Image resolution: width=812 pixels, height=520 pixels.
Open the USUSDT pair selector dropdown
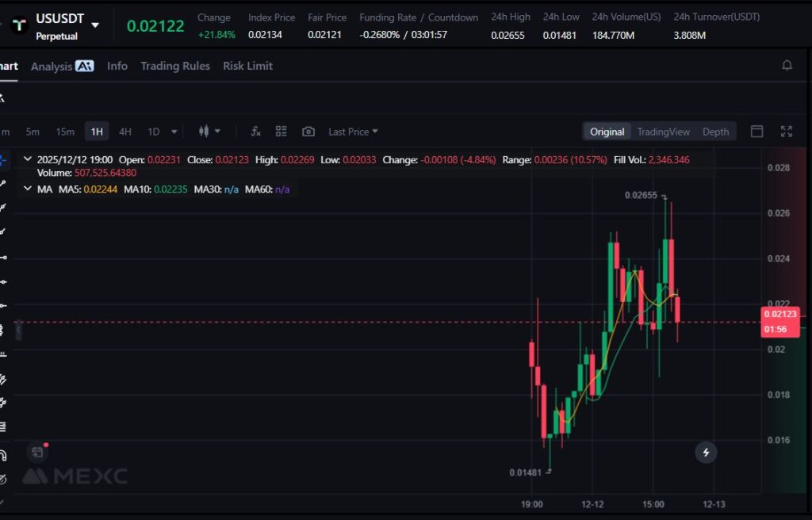point(95,25)
